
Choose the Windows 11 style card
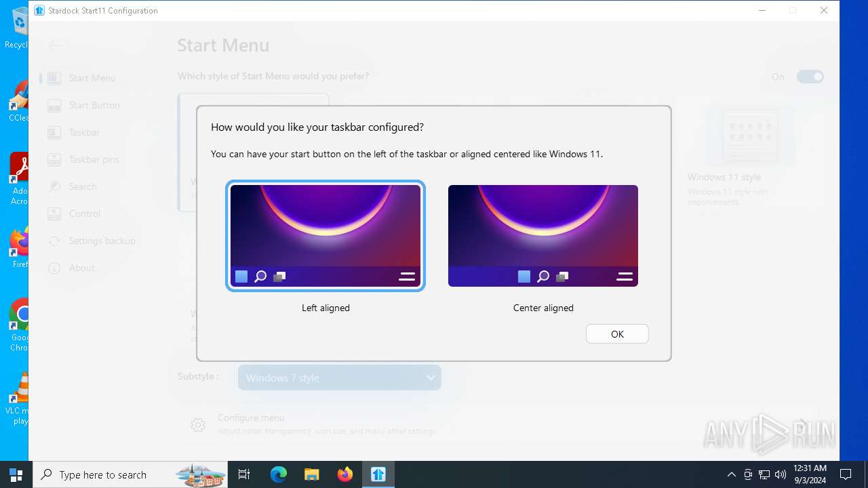749,152
